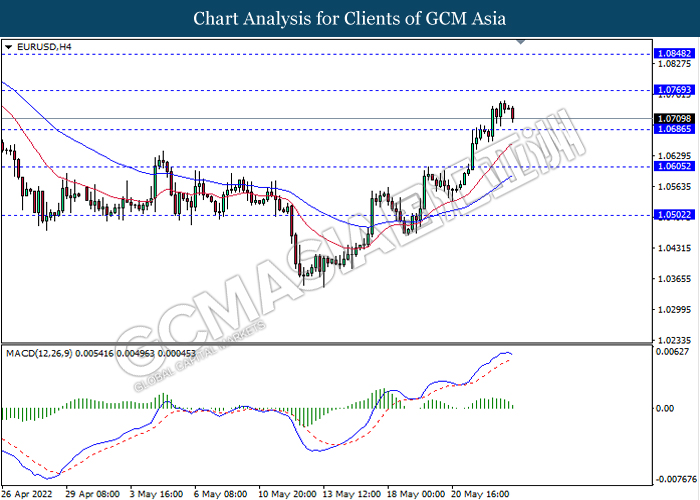The image size is (700, 500).
Task: Open the EURUSD,H4 symbol dropdown arrow
Action: click(8, 47)
